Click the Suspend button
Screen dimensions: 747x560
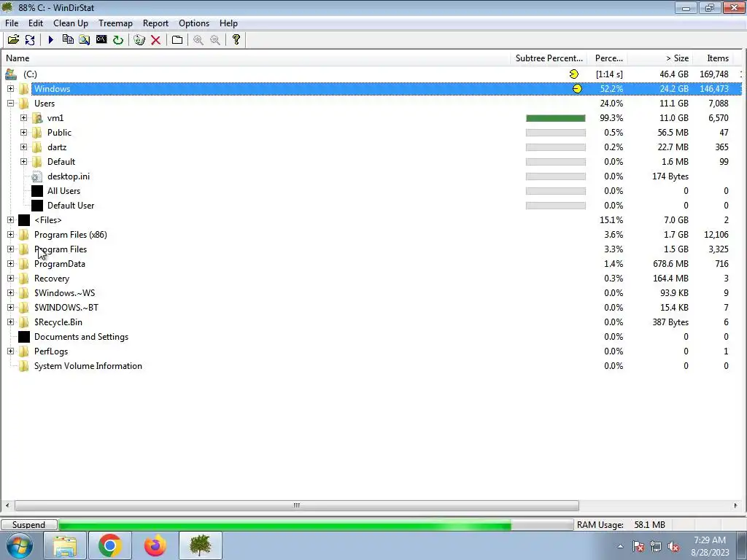point(29,525)
